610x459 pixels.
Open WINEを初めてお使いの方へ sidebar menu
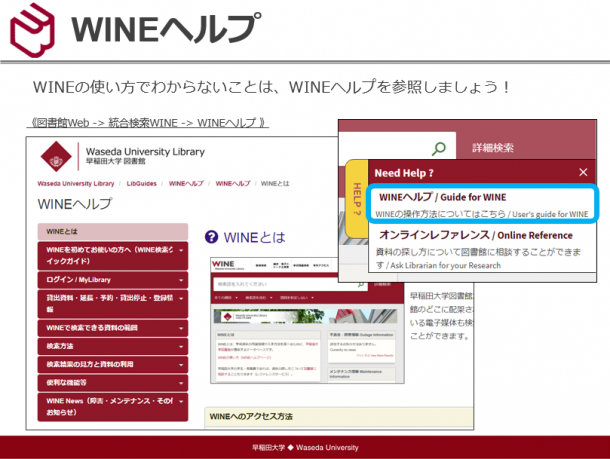coord(113,256)
